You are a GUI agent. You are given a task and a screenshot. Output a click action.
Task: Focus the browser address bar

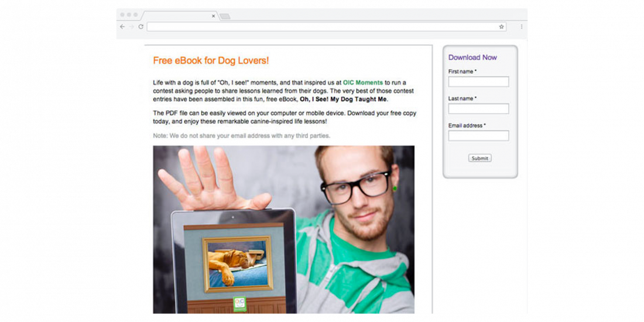[x=322, y=27]
